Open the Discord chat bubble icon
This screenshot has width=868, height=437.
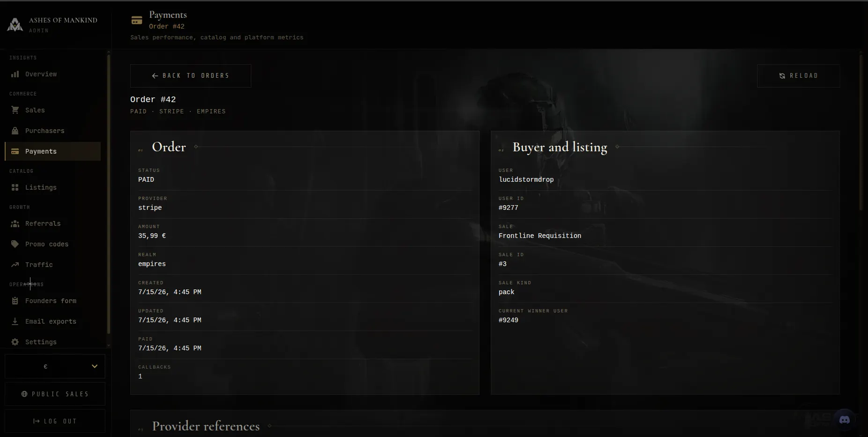(845, 420)
